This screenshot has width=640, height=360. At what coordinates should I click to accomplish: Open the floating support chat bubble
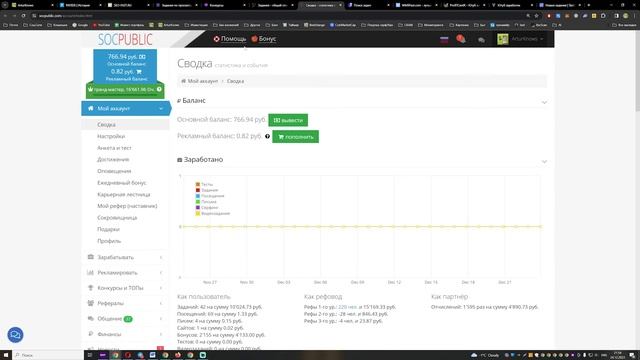click(x=16, y=335)
